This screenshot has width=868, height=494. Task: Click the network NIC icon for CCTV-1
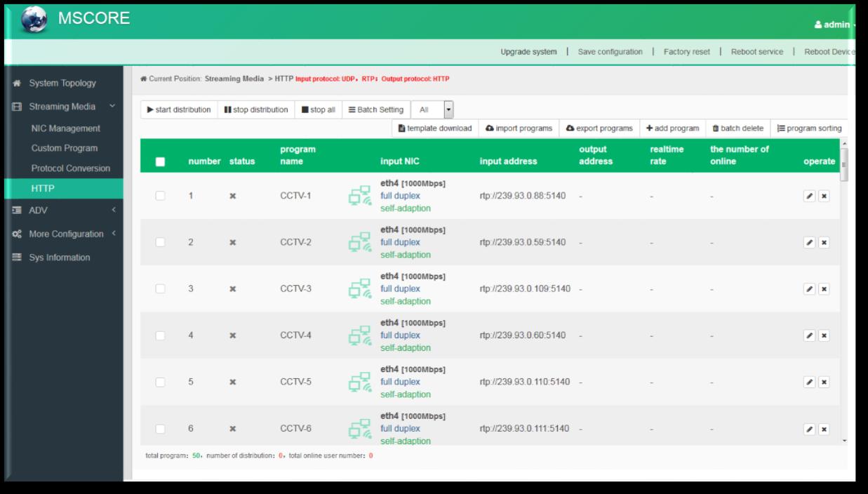tap(360, 197)
